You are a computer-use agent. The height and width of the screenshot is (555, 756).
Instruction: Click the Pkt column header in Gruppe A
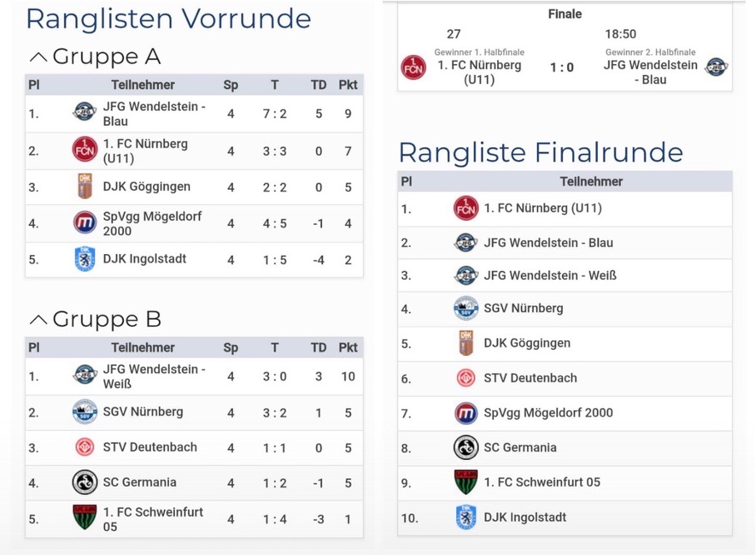pos(347,85)
